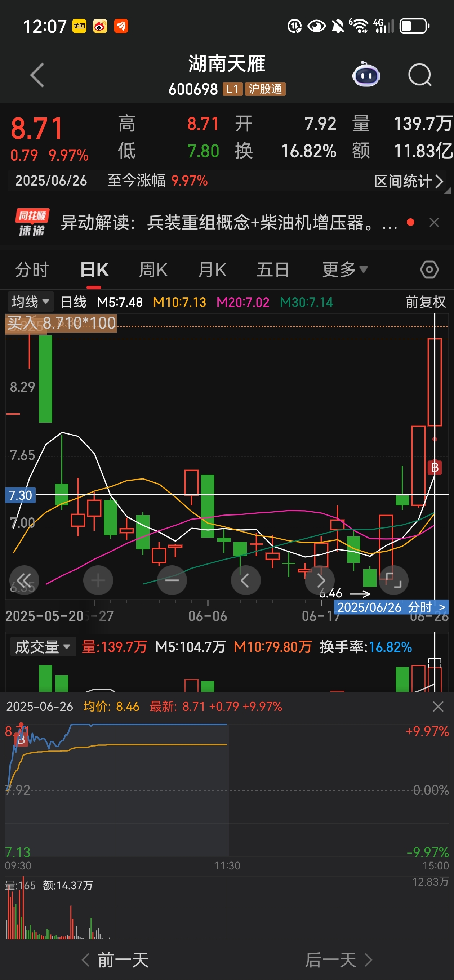Image resolution: width=454 pixels, height=980 pixels.
Task: Switch to 五日 tab
Action: click(x=273, y=270)
